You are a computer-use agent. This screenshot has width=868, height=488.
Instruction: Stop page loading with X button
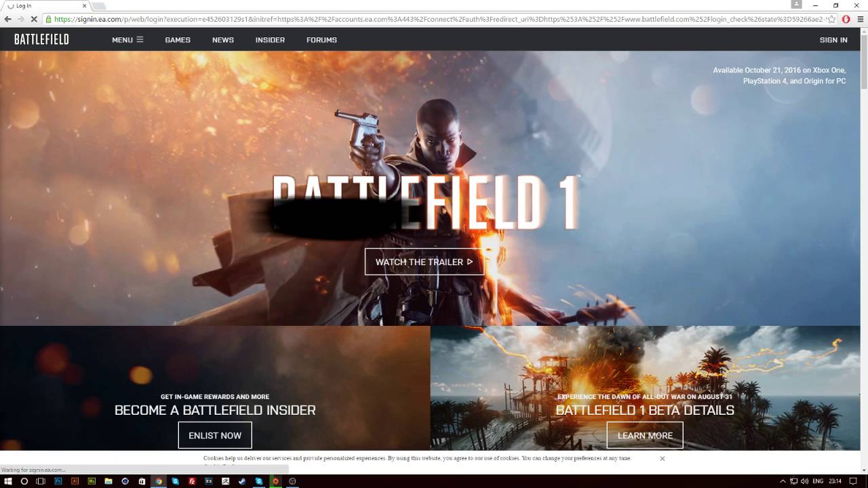(34, 19)
